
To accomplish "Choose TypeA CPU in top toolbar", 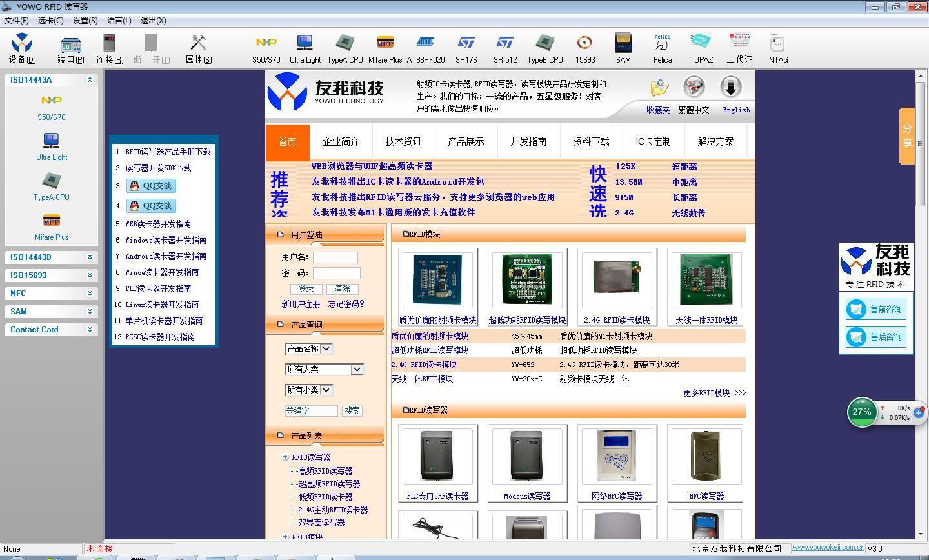I will coord(345,49).
